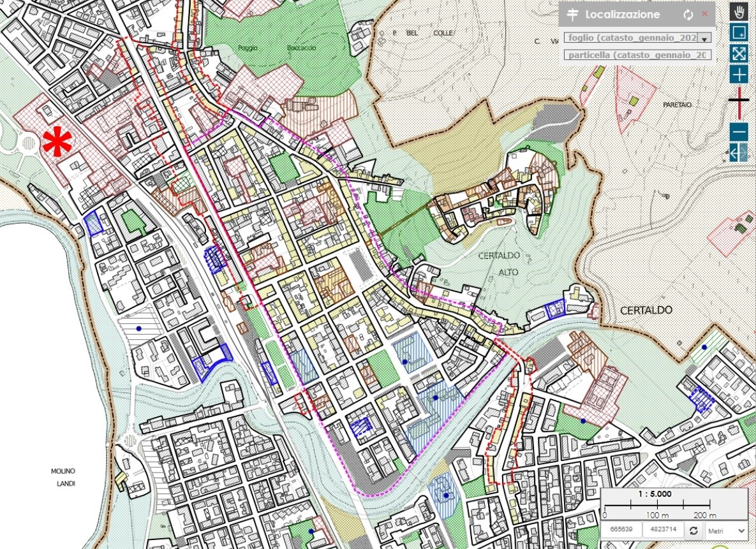The width and height of the screenshot is (756, 549).
Task: Zoom in with the plus button
Action: click(739, 75)
